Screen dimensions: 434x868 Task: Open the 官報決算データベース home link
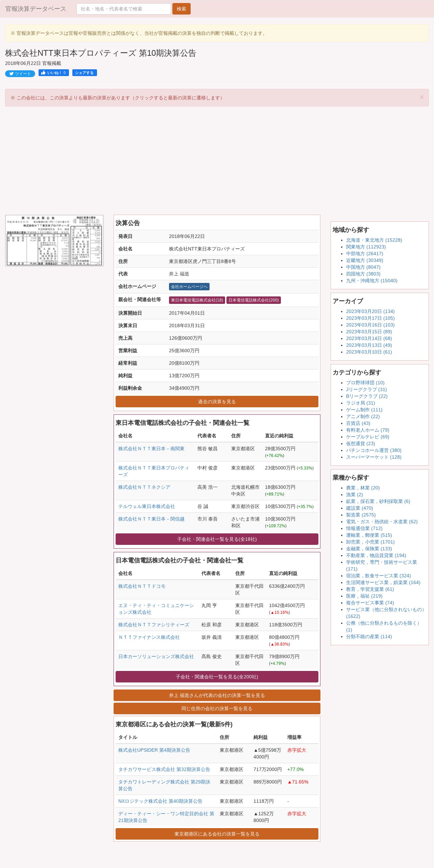coord(35,9)
